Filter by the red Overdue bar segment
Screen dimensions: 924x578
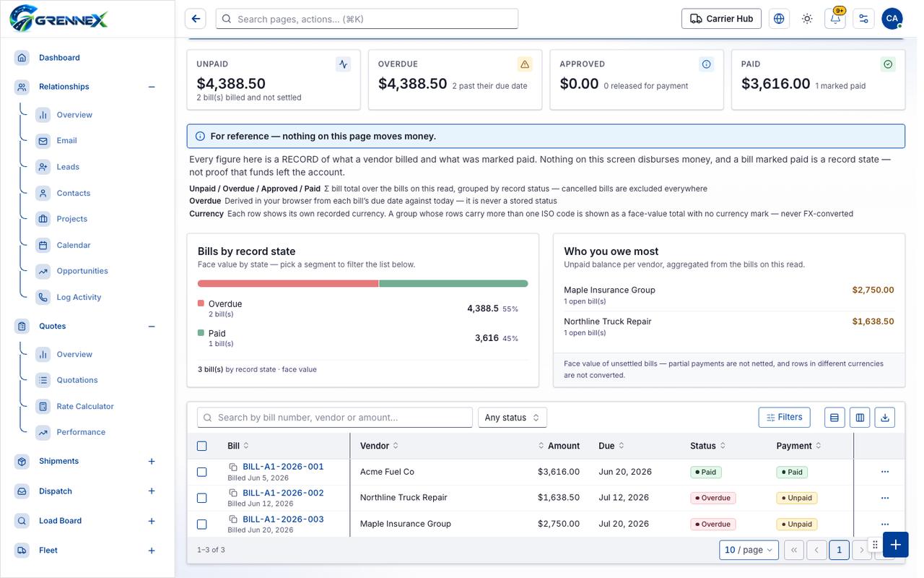(288, 284)
